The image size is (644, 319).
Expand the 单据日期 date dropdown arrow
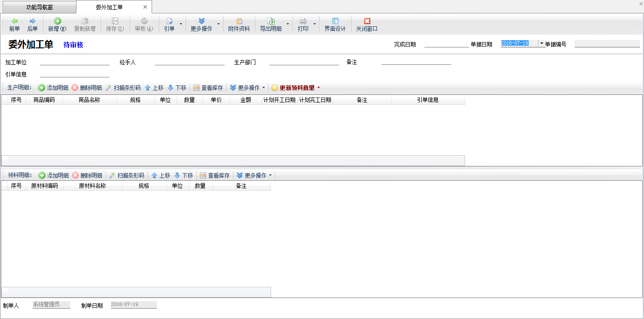click(542, 43)
